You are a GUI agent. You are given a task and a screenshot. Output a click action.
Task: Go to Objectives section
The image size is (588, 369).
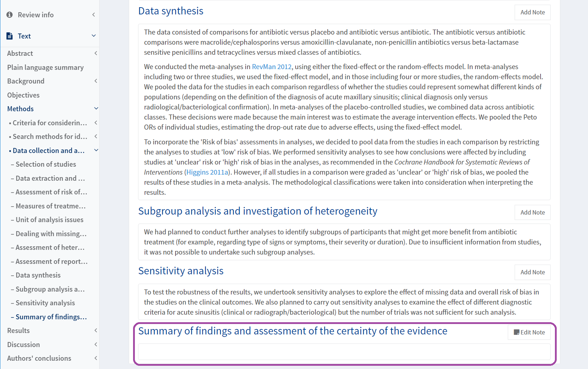pos(23,95)
